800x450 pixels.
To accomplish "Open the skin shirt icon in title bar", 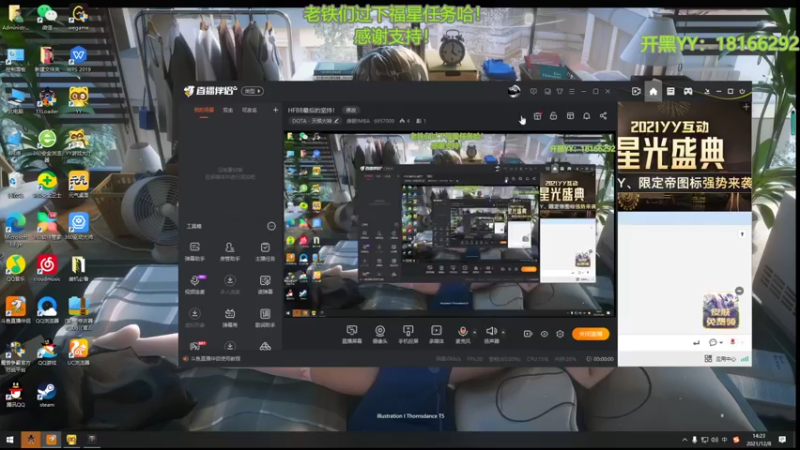I will click(x=560, y=91).
